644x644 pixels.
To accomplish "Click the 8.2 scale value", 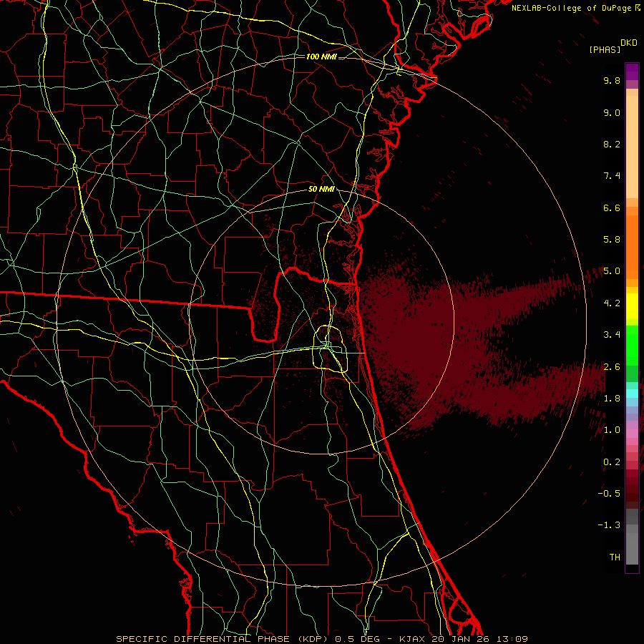I will (612, 144).
